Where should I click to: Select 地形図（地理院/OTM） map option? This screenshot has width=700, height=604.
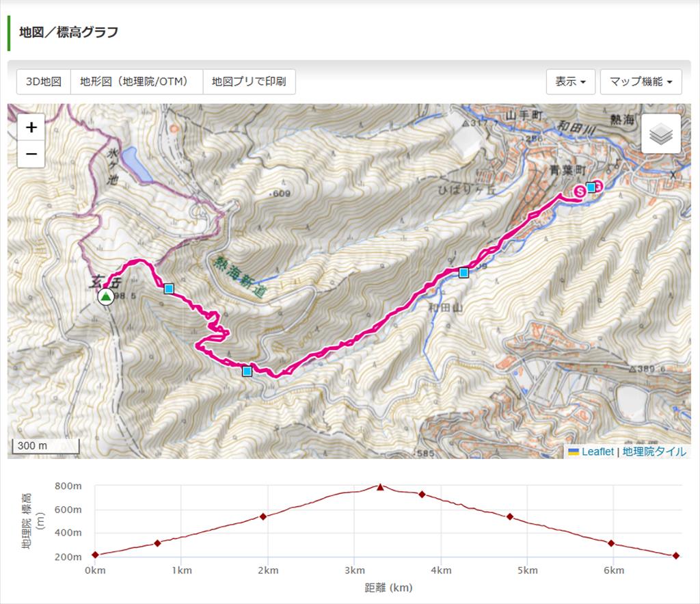(137, 81)
